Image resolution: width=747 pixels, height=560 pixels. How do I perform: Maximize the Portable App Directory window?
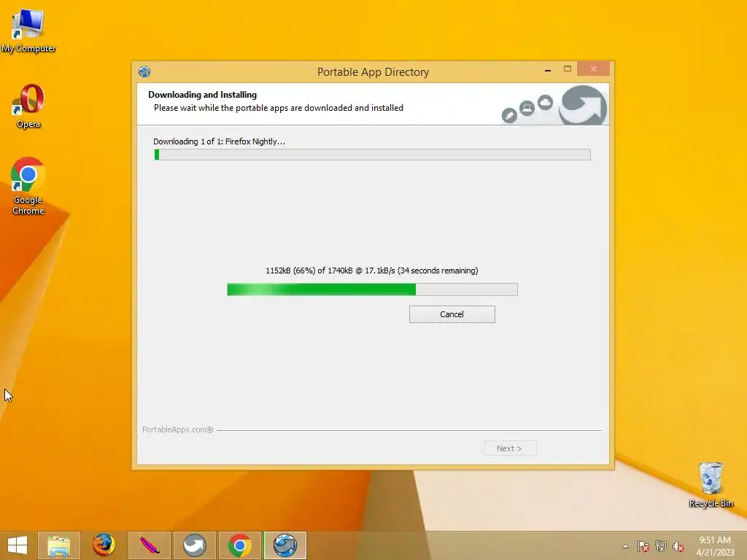tap(568, 69)
